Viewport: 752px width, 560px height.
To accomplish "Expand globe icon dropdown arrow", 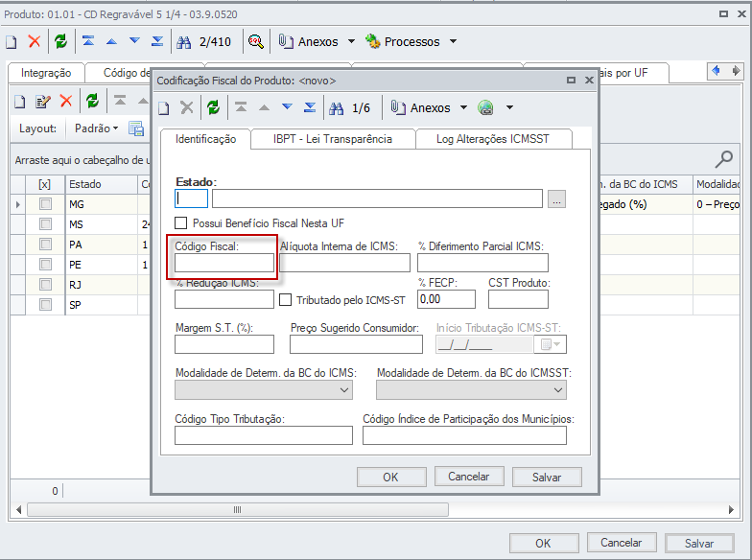I will [510, 107].
